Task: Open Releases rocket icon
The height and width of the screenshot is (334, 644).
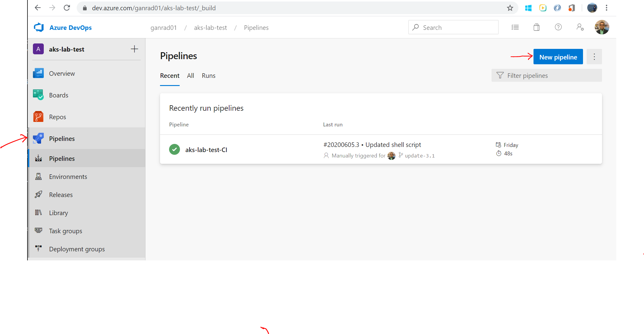Action: [38, 195]
